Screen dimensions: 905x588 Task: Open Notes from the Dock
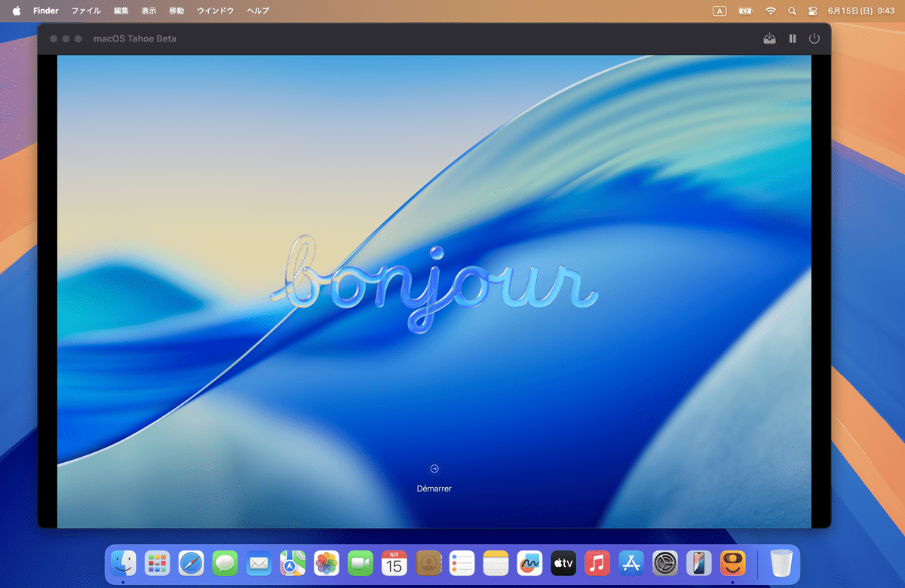(x=495, y=563)
